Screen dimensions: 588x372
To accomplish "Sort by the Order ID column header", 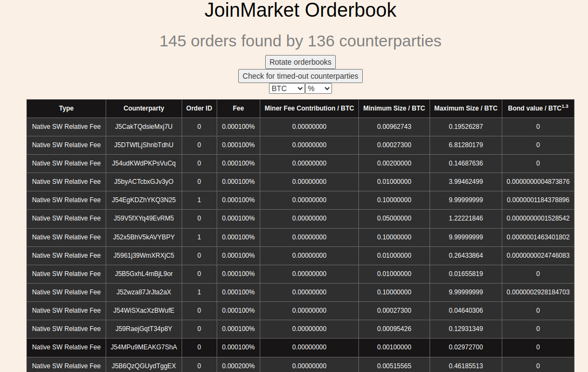I will (x=199, y=108).
